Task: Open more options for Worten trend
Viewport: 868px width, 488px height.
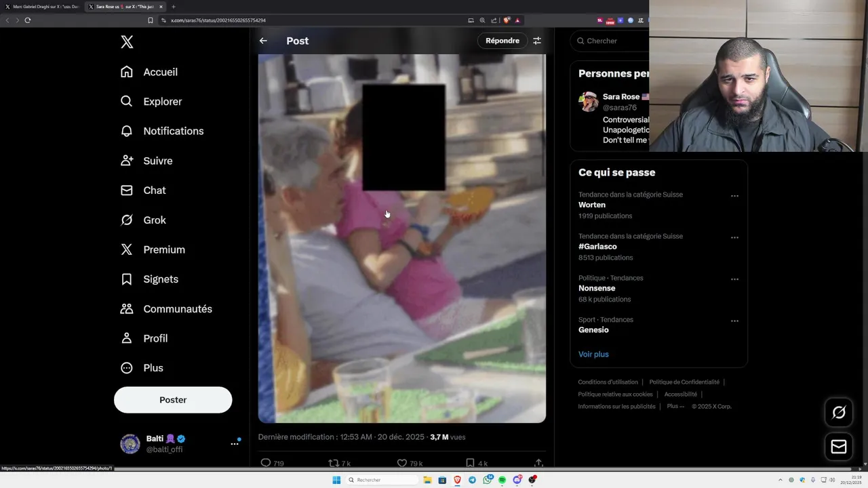Action: 734,196
